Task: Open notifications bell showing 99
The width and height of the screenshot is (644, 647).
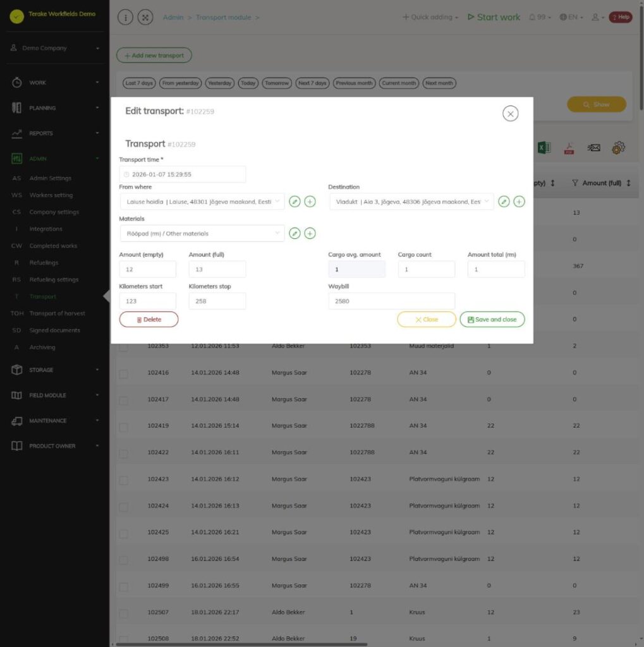Action: click(540, 17)
